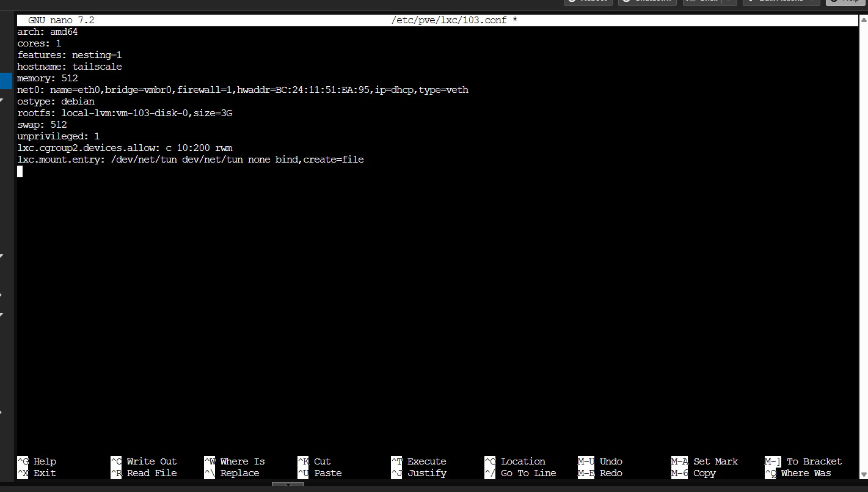Click the lxc.cgroup2.devices.allow line
This screenshot has height=492, width=868.
[125, 148]
